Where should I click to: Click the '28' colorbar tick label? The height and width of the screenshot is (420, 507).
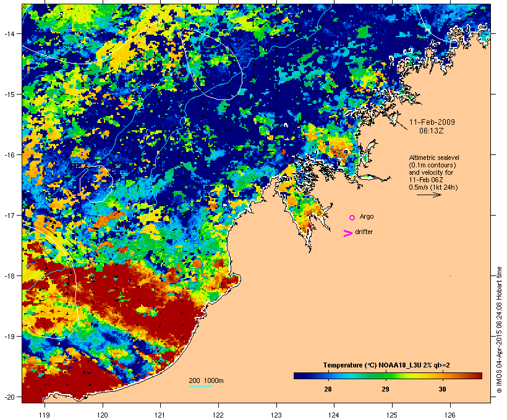coord(328,389)
